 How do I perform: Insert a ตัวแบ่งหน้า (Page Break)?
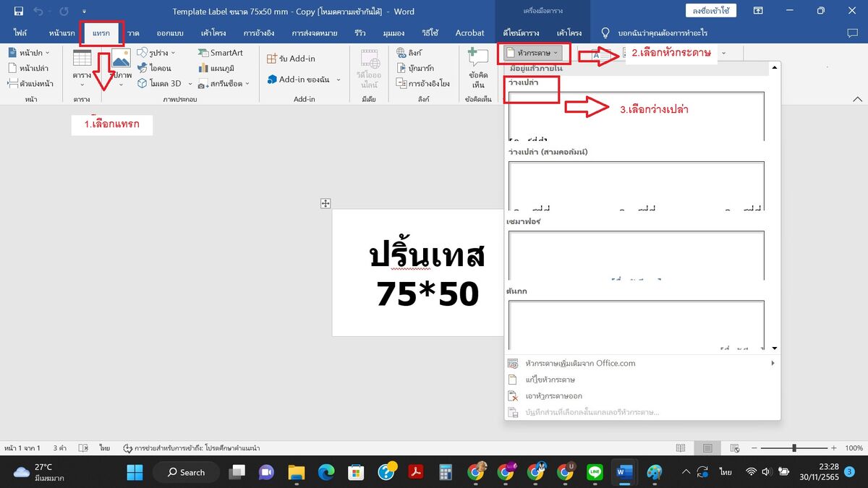30,83
